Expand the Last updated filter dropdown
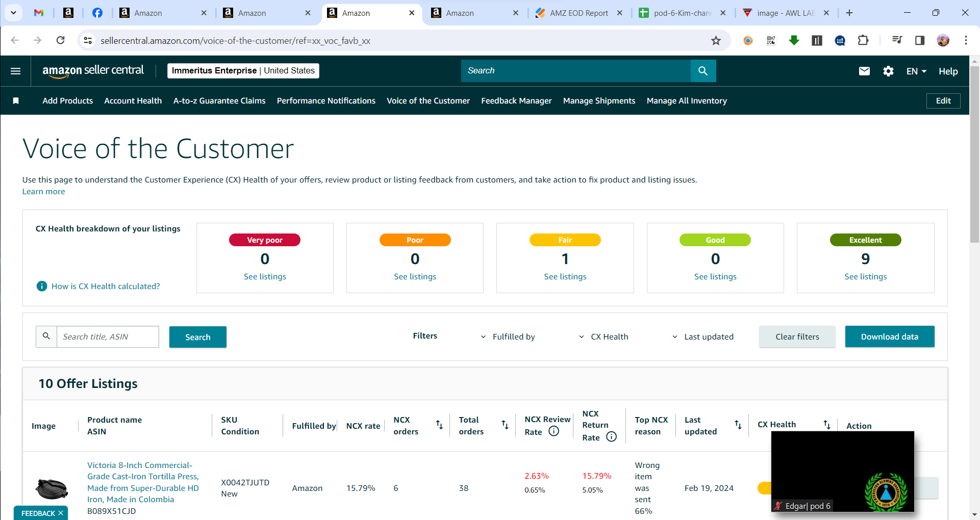The height and width of the screenshot is (520, 980). [703, 336]
